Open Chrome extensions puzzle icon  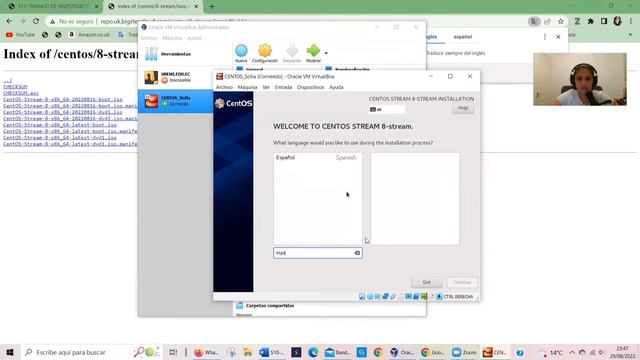(591, 21)
